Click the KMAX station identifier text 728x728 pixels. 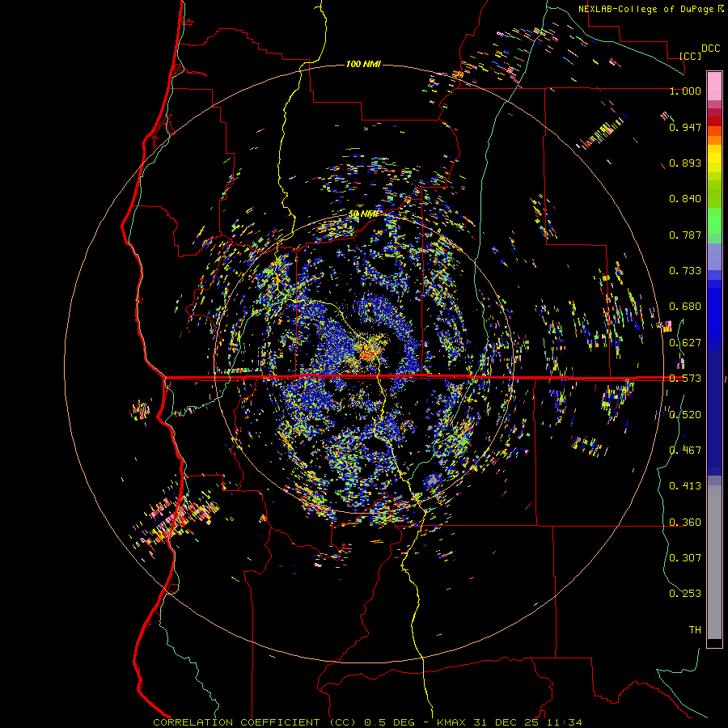tap(452, 722)
